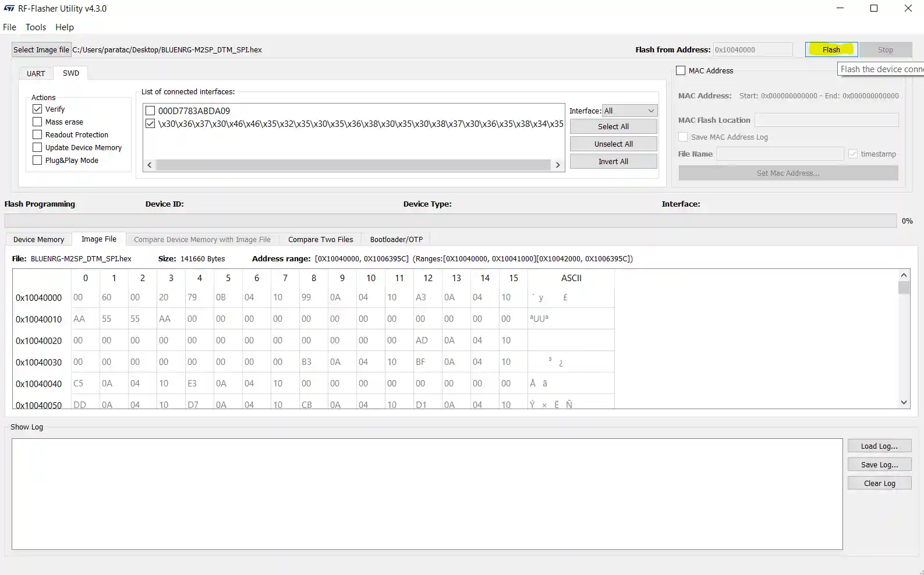Switch to the UART tab
This screenshot has width=924, height=575.
[x=36, y=73]
